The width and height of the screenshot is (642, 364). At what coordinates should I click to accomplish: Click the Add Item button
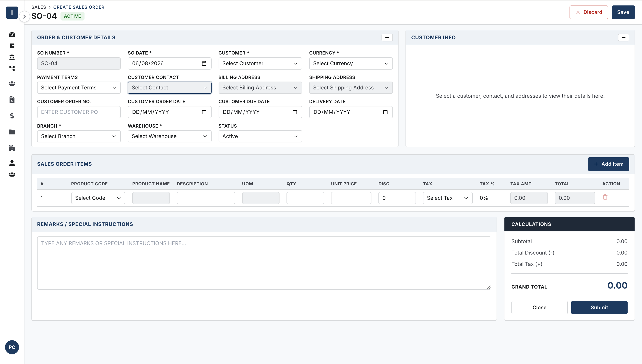point(608,164)
